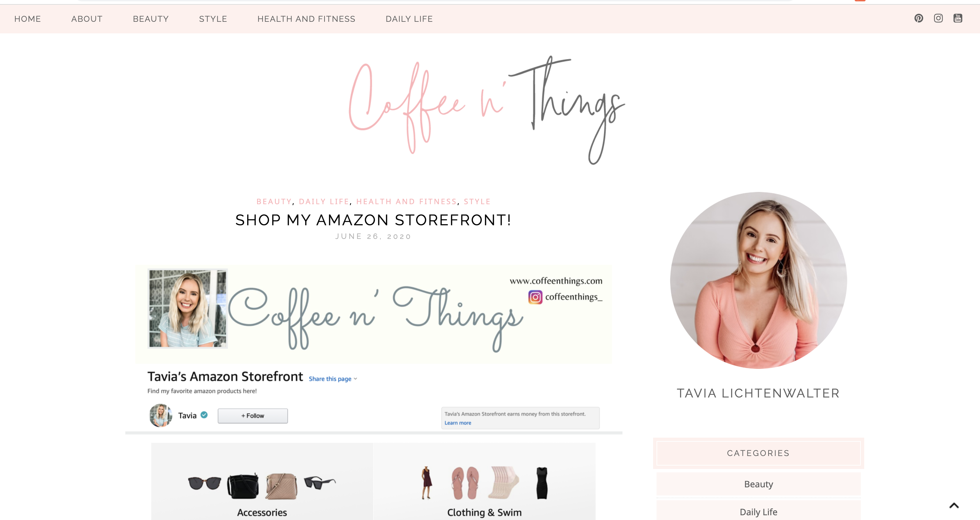Image resolution: width=980 pixels, height=520 pixels.
Task: Click the verified badge next to Tavia
Action: pyautogui.click(x=204, y=415)
